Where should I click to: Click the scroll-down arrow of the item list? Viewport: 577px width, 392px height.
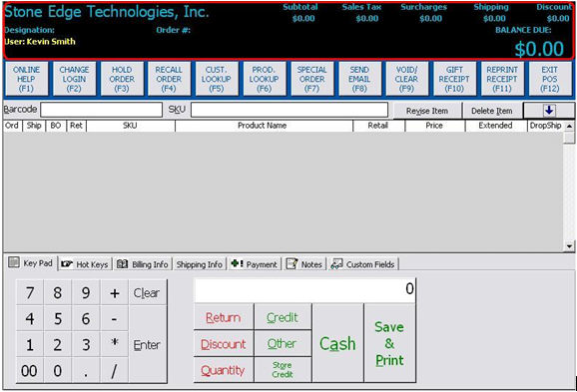(569, 246)
